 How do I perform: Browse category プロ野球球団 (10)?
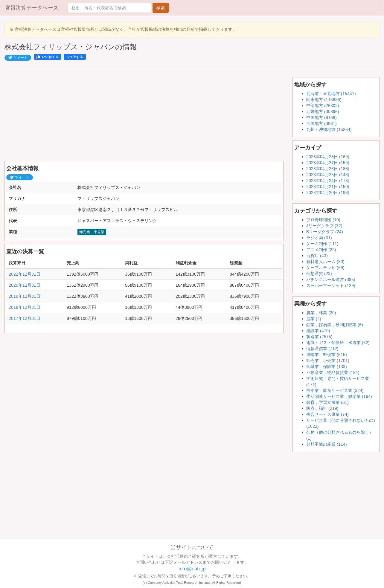pos(323,220)
